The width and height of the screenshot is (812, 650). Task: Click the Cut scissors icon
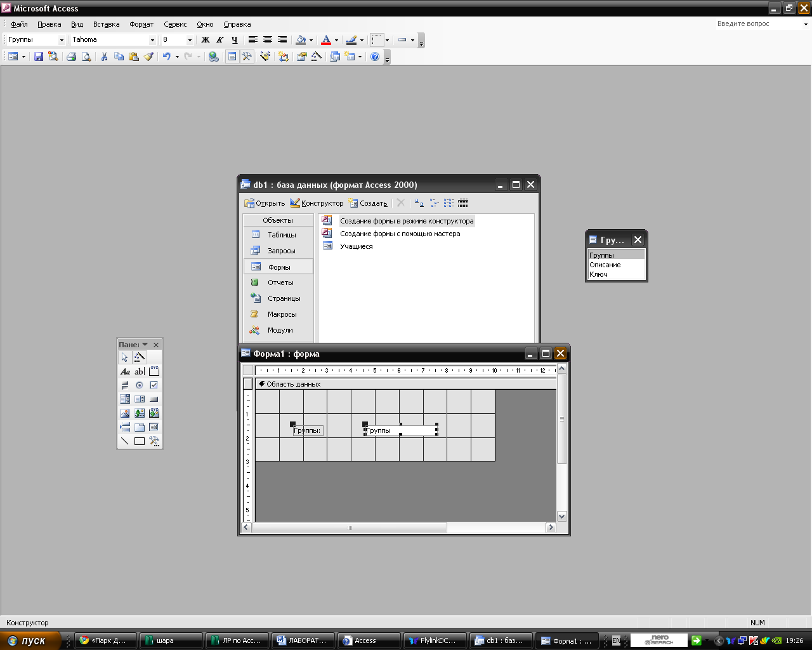104,56
